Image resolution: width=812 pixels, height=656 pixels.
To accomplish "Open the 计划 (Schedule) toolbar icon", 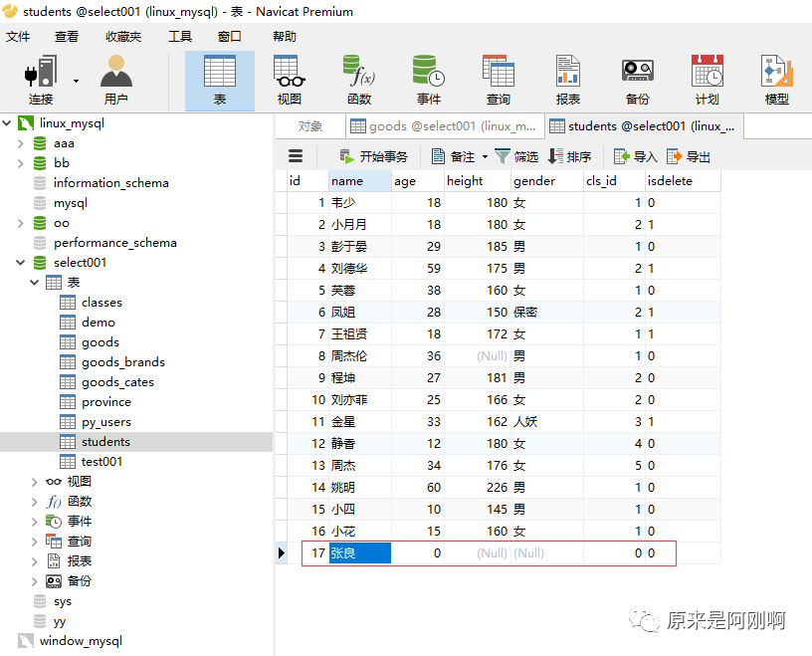I will click(x=707, y=81).
